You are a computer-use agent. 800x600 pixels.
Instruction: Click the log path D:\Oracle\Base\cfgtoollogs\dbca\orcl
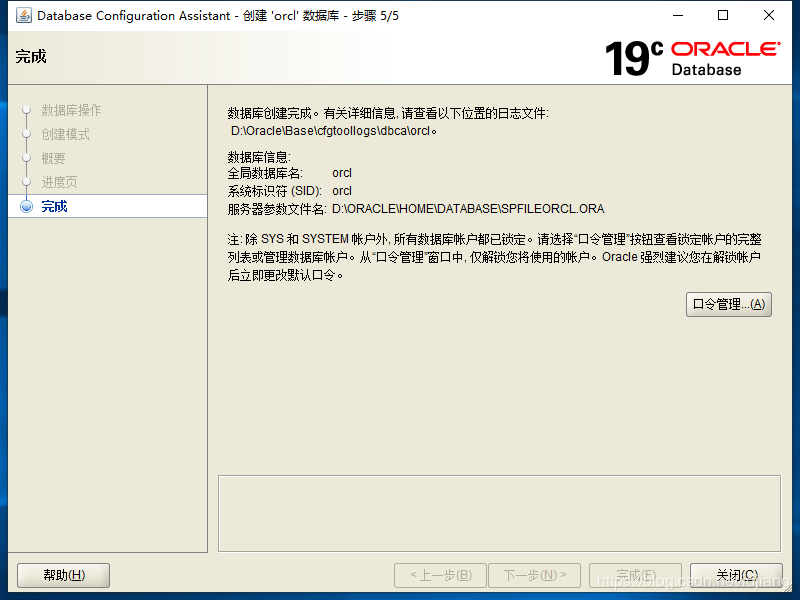pos(334,131)
